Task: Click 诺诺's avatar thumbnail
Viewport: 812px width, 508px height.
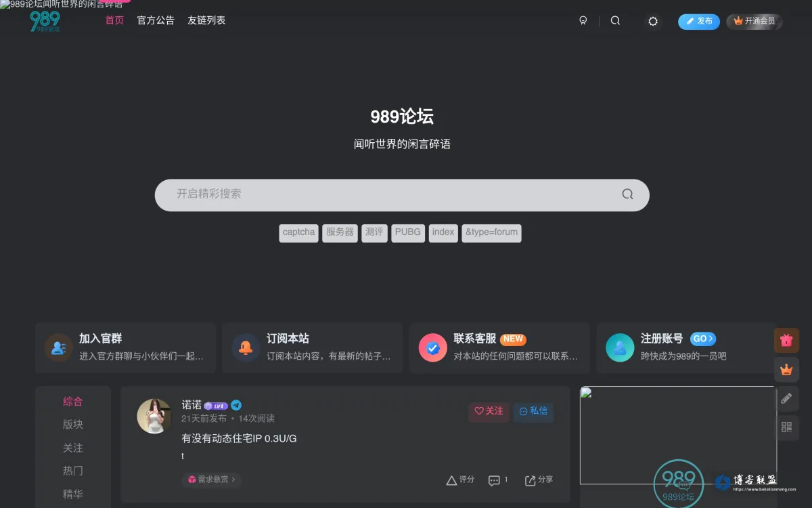Action: [x=154, y=416]
